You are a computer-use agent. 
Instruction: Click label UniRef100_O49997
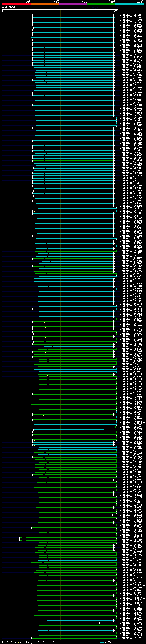click(x=131, y=83)
